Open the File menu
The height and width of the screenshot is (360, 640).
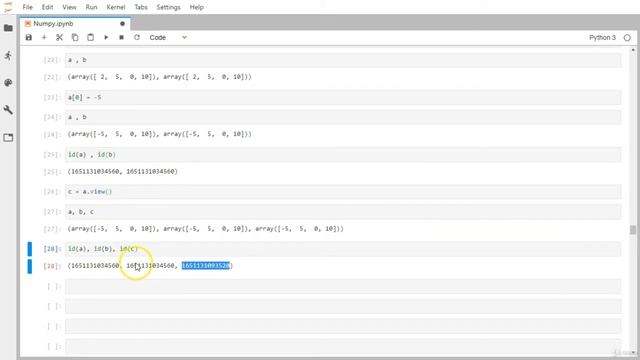tap(28, 7)
